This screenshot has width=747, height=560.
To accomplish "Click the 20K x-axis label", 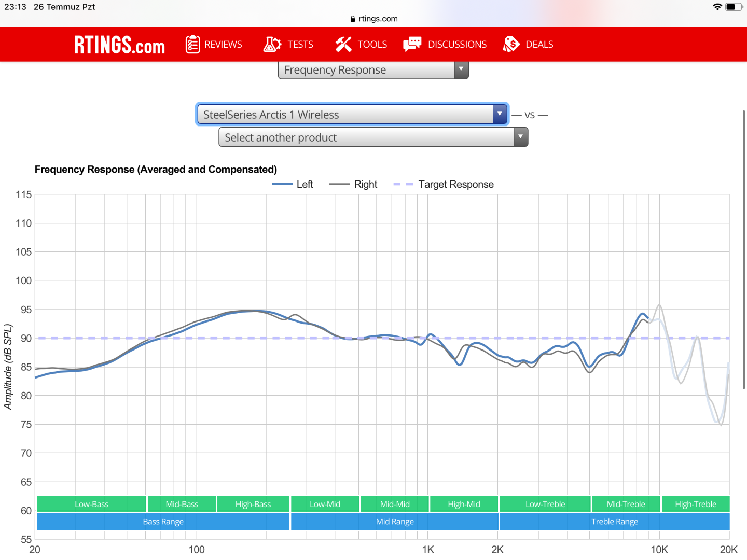I will coord(729,550).
